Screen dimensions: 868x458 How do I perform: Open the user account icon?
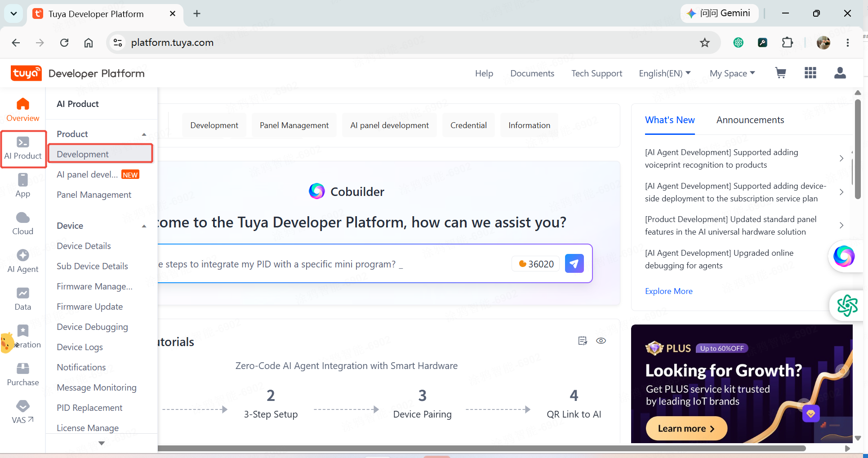click(x=840, y=73)
